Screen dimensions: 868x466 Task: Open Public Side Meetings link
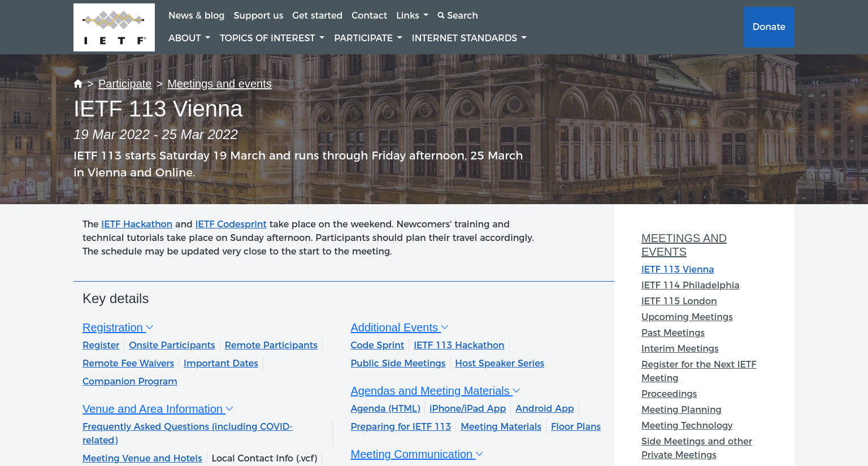point(398,363)
